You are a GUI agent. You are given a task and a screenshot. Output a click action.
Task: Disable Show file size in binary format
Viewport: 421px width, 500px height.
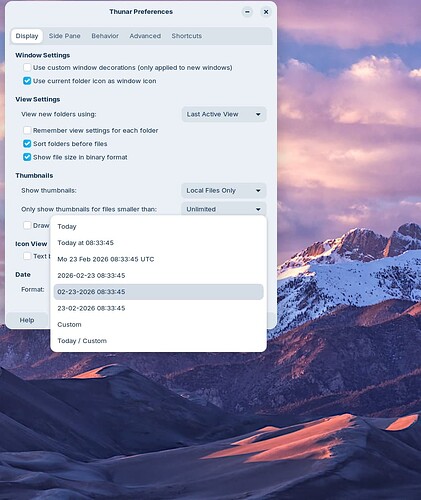(x=27, y=157)
